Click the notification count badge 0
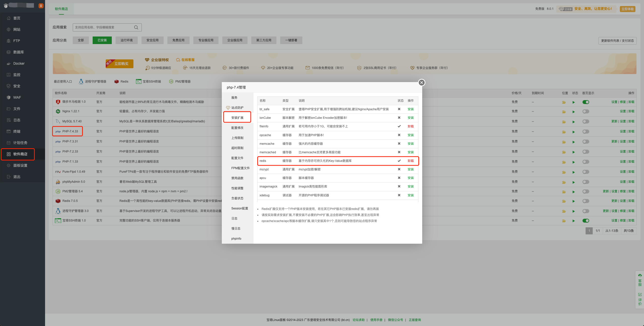The width and height of the screenshot is (644, 326). click(x=41, y=6)
